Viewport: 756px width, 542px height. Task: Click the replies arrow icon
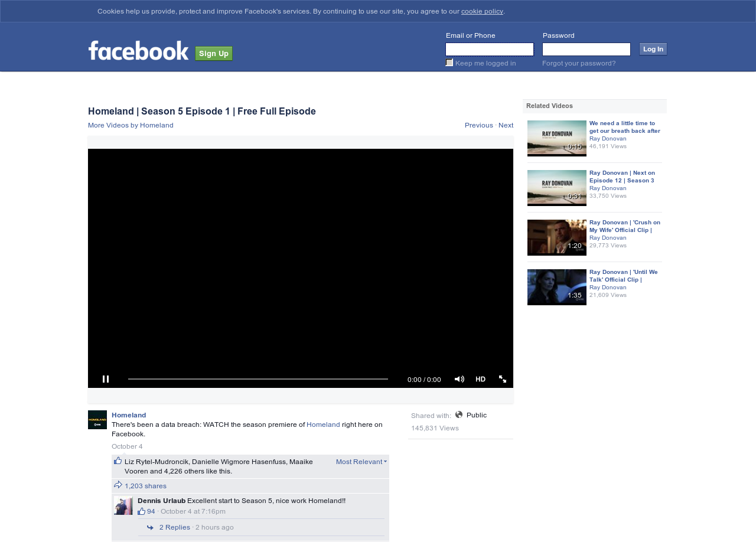[x=150, y=527]
